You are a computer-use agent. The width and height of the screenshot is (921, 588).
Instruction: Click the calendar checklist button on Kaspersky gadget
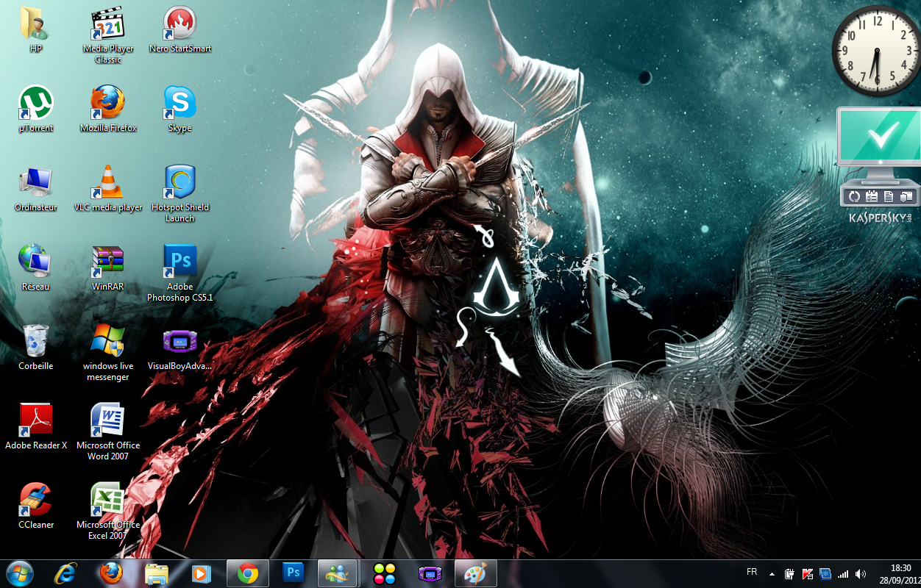(x=872, y=196)
